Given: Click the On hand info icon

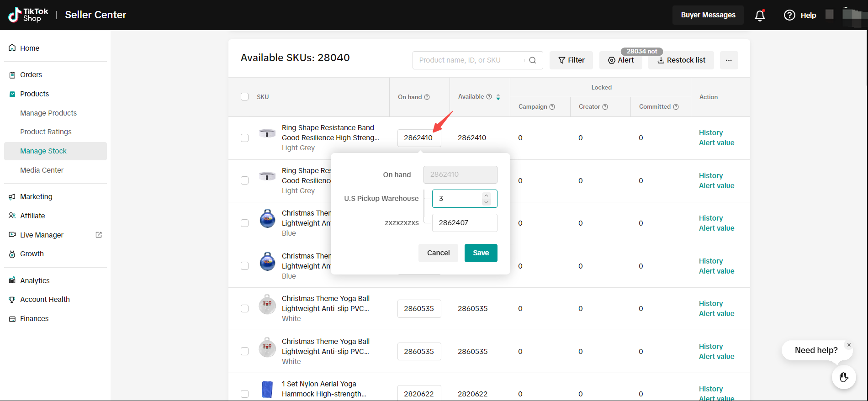Looking at the screenshot, I should [x=427, y=97].
